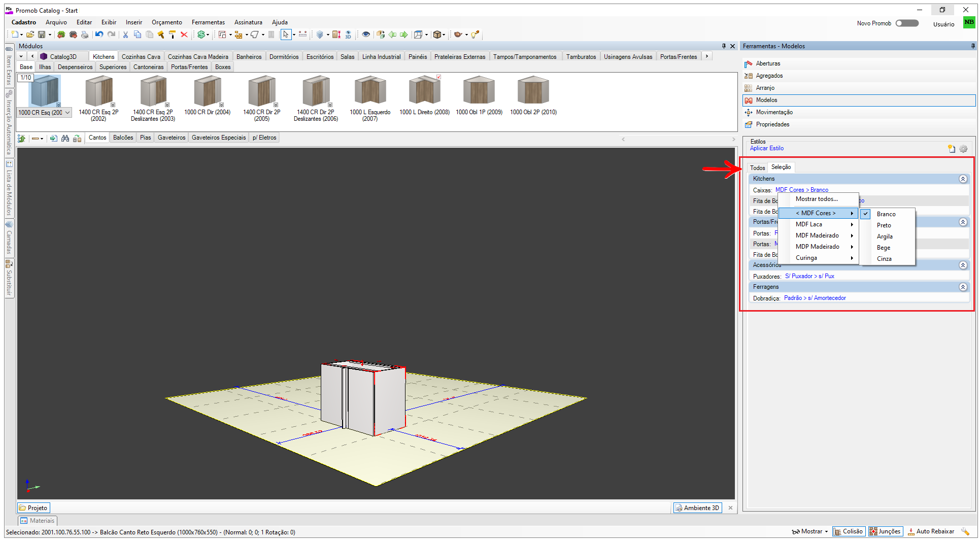Click the 3D view icon in toolbar
The width and height of the screenshot is (980, 541).
click(x=348, y=35)
